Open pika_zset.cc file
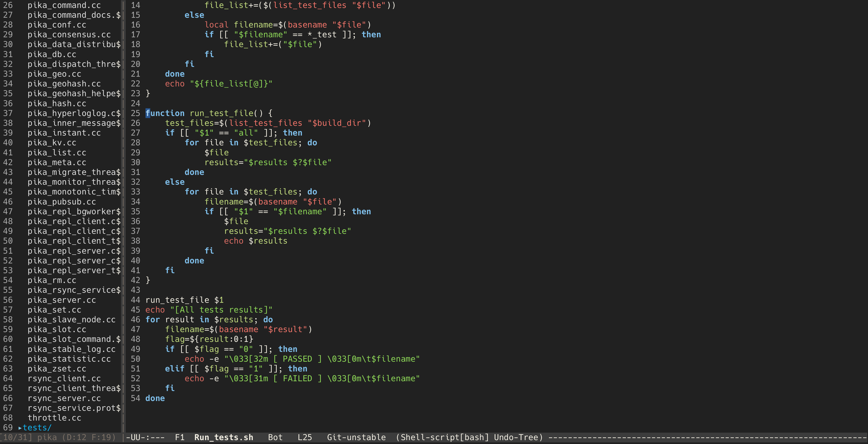868x444 pixels. (57, 369)
